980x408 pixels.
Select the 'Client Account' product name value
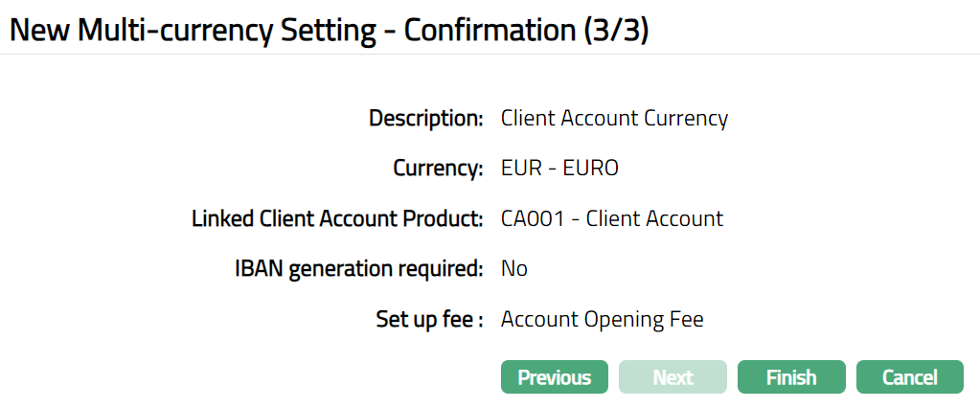click(654, 218)
